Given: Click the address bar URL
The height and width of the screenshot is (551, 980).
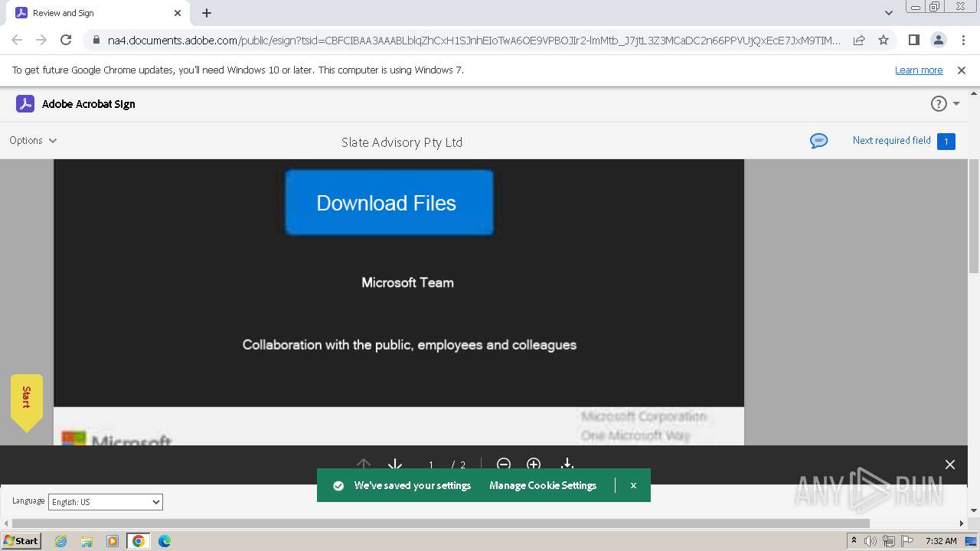Looking at the screenshot, I should pos(474,41).
